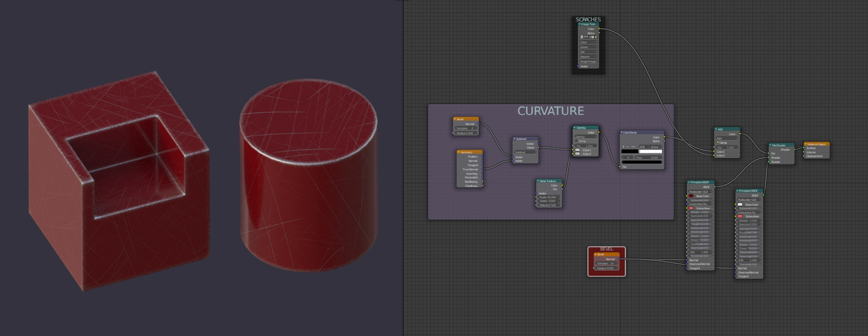Image resolution: width=868 pixels, height=336 pixels.
Task: Click the Alpha output socket on ColorRamp node
Action: click(x=664, y=141)
